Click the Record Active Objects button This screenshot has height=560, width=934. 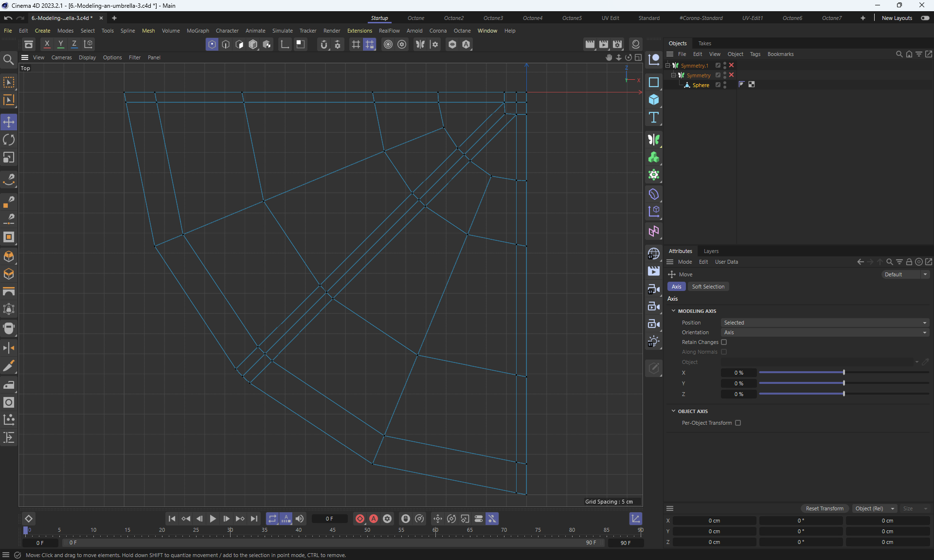360,519
